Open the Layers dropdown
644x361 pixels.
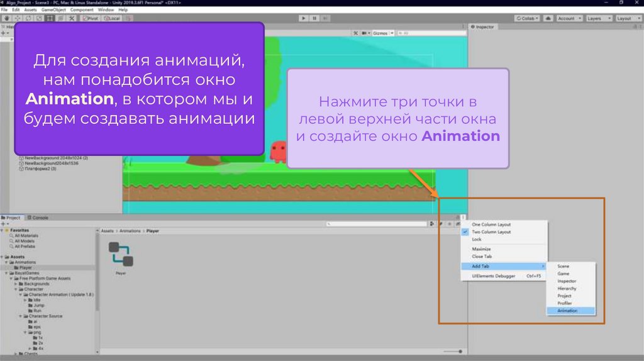[x=597, y=18]
